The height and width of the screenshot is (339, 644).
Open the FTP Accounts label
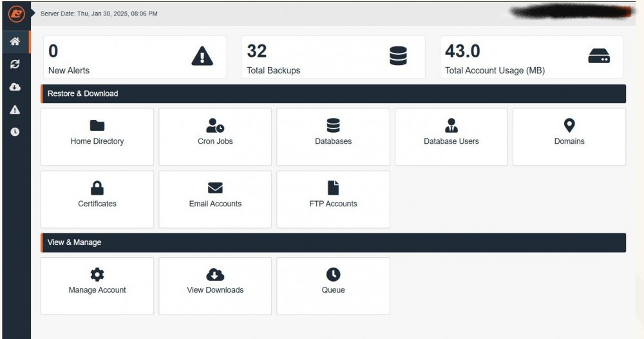(x=333, y=204)
